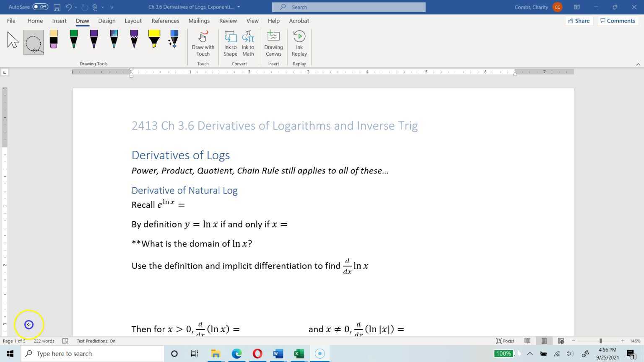
Task: Turn off Text Predictions
Action: 96,341
